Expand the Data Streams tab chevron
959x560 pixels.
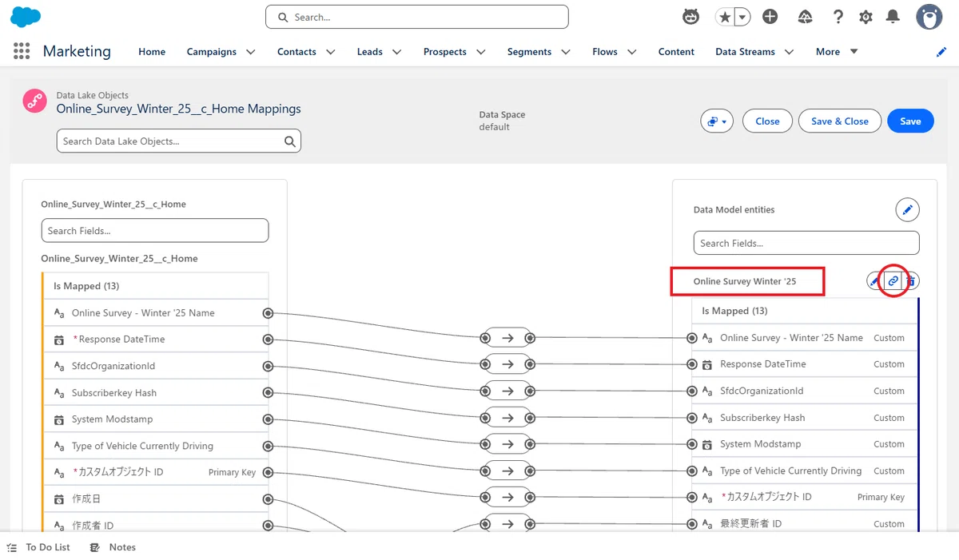click(790, 52)
